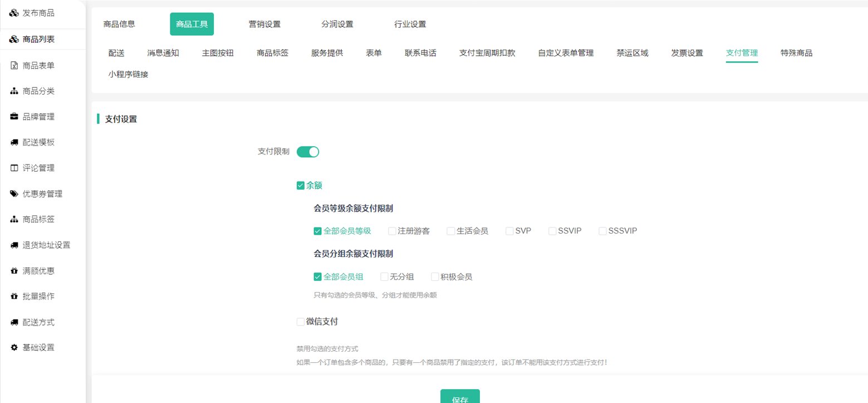Open the 发票设置 sub-tab
Screen dimensions: 868x403
[x=686, y=53]
